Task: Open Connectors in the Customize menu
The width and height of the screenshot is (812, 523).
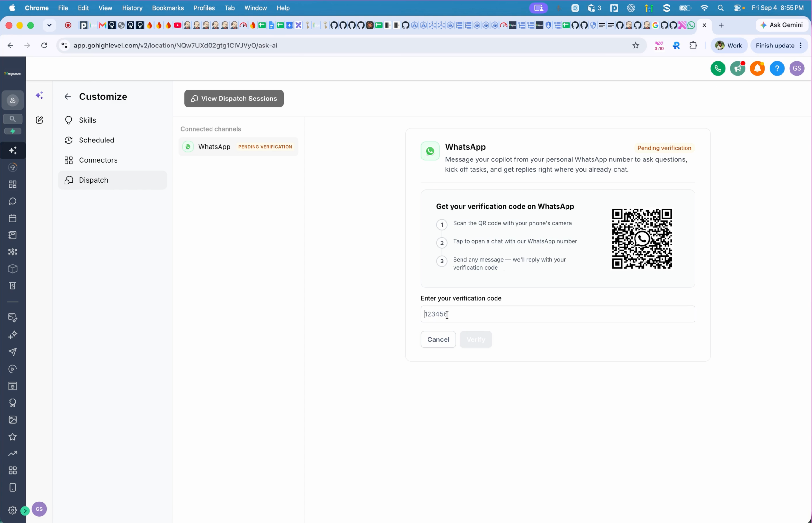Action: 112,160
